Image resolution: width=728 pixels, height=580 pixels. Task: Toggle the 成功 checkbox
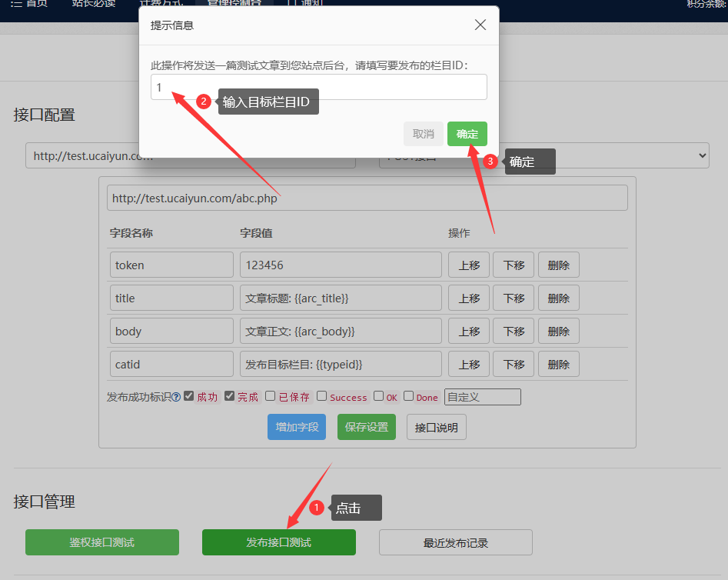pyautogui.click(x=189, y=396)
